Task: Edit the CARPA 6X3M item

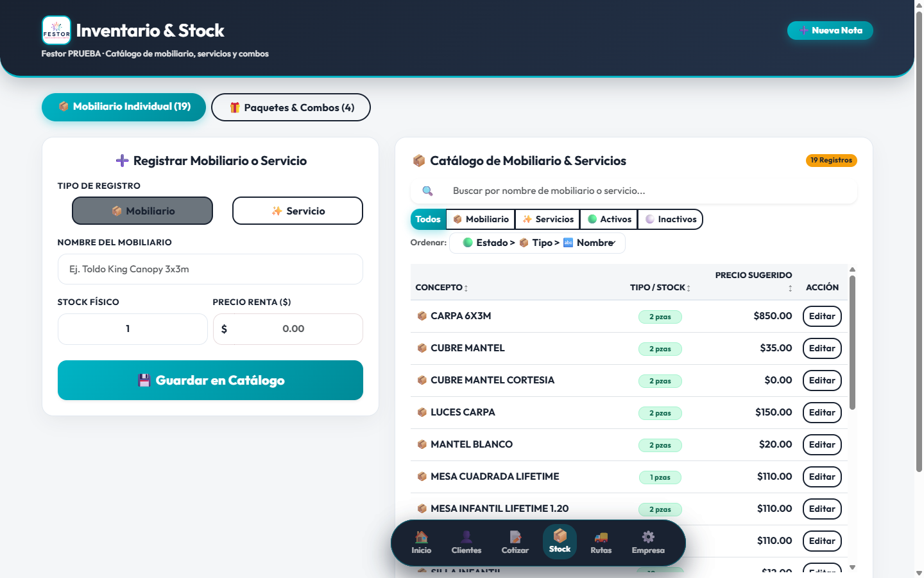Action: [822, 316]
